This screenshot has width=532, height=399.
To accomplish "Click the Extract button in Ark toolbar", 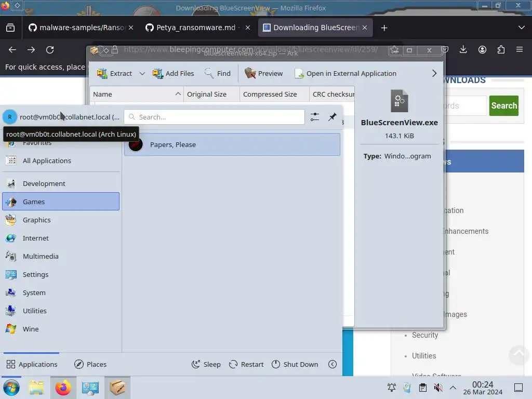I will click(x=114, y=73).
